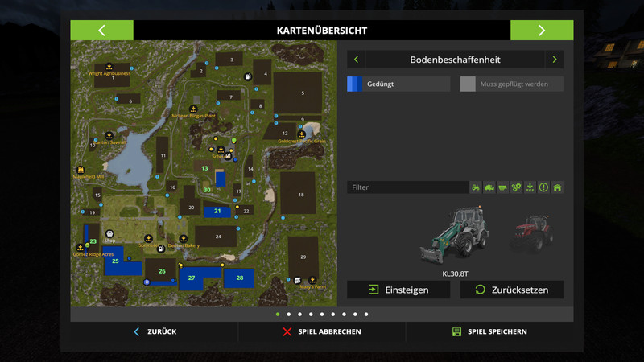The width and height of the screenshot is (644, 362).
Task: Select the last page indicator dot
Action: tap(366, 315)
